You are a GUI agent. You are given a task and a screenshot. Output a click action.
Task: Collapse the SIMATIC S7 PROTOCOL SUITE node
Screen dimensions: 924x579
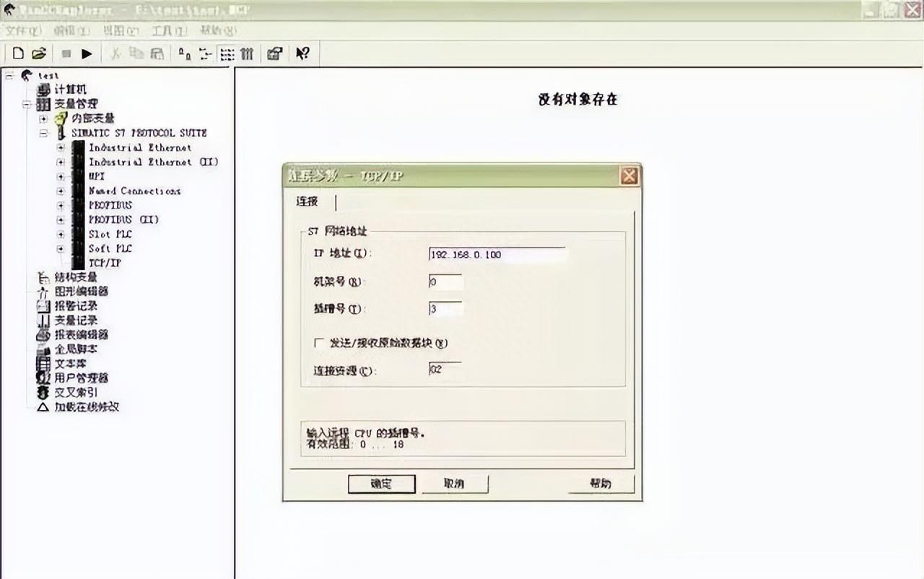click(x=43, y=134)
